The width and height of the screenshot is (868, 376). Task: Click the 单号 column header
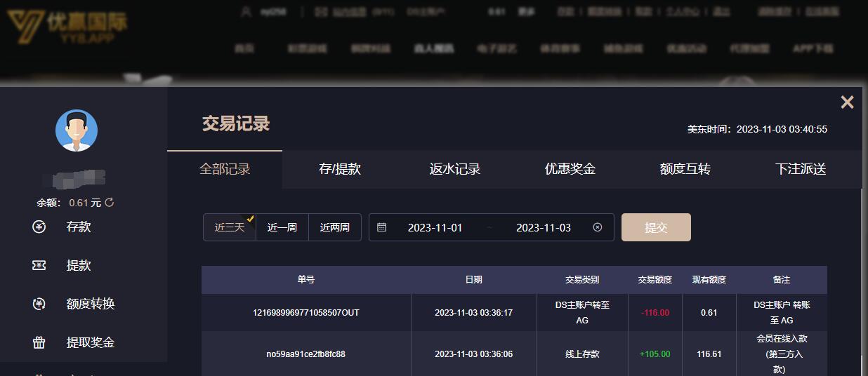click(x=306, y=279)
